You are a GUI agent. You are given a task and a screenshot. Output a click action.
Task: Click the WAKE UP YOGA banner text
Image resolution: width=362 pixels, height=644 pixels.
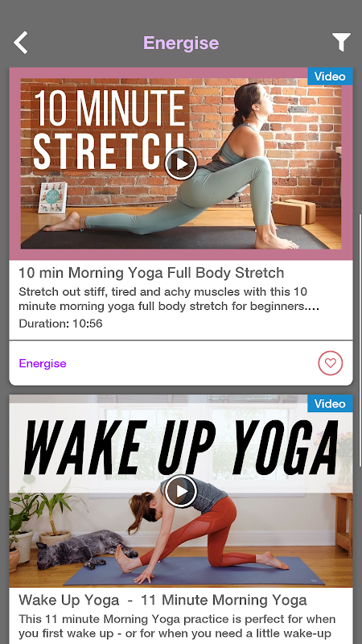pos(181,448)
